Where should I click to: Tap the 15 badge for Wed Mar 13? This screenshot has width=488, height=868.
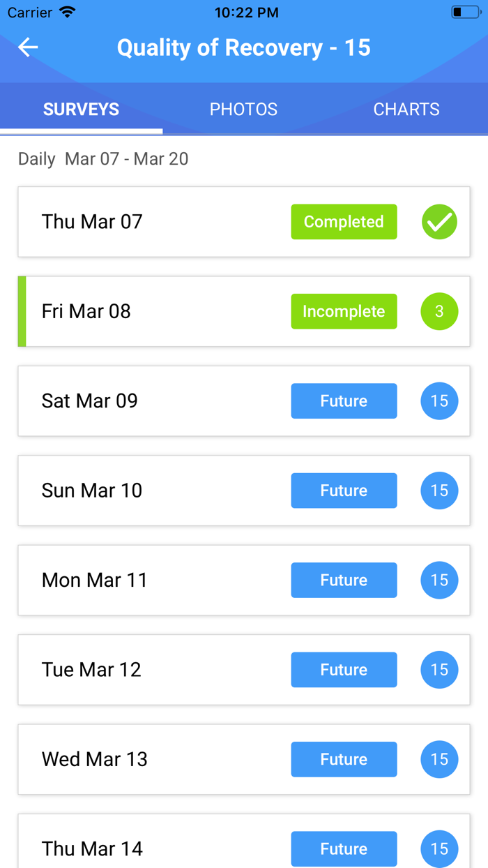click(439, 759)
